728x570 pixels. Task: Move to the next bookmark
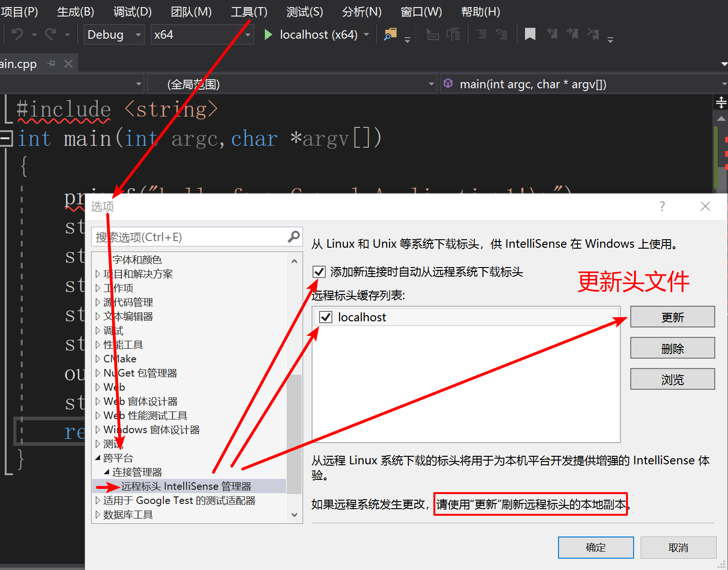coord(573,34)
